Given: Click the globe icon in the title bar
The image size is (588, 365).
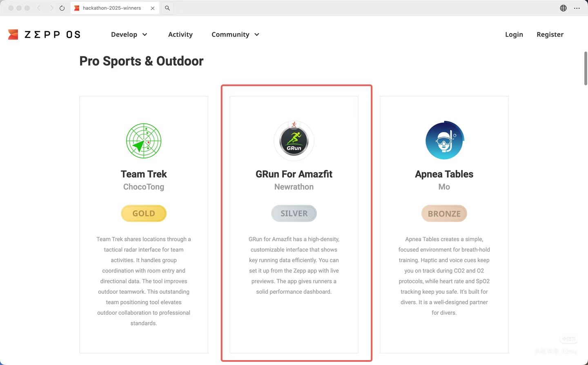Looking at the screenshot, I should click(x=563, y=8).
